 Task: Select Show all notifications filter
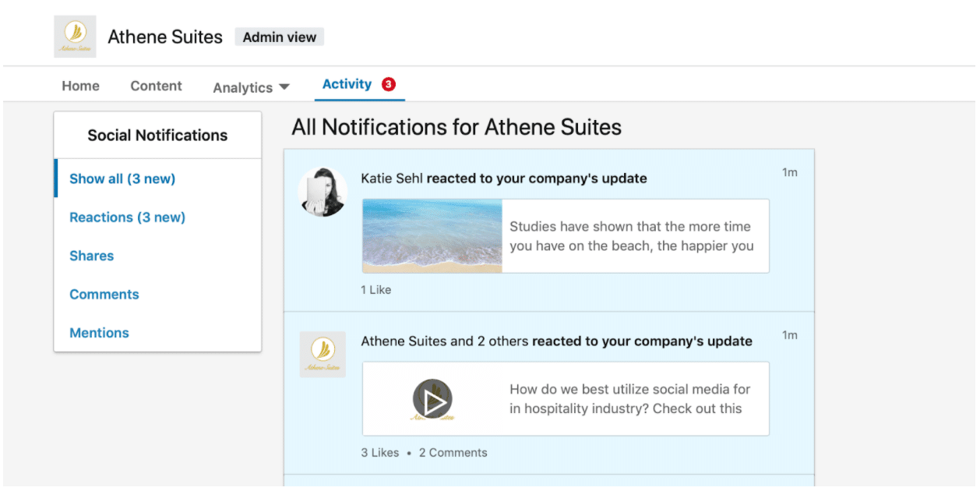click(x=122, y=178)
